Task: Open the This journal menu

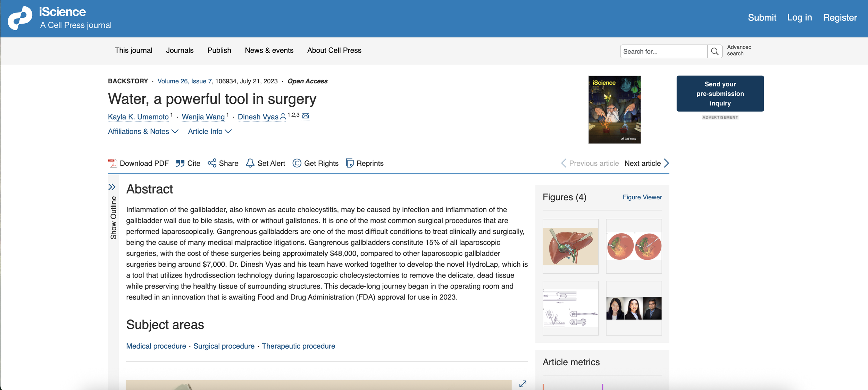Action: point(133,50)
